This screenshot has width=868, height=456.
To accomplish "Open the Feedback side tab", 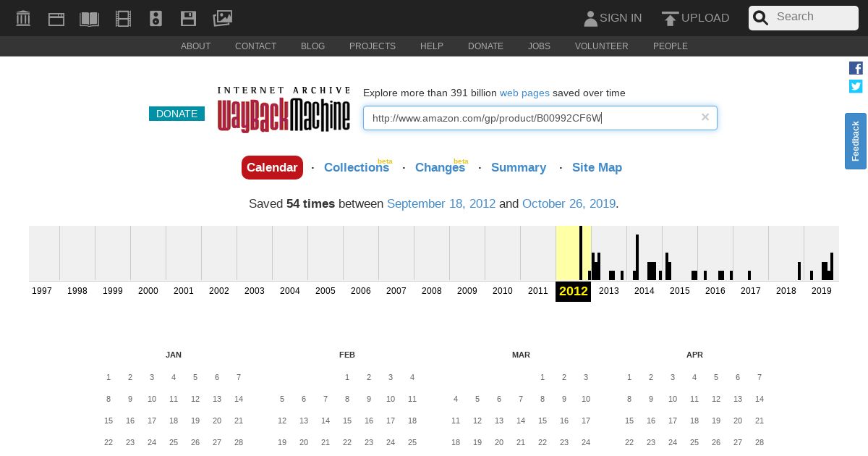I will click(x=856, y=141).
